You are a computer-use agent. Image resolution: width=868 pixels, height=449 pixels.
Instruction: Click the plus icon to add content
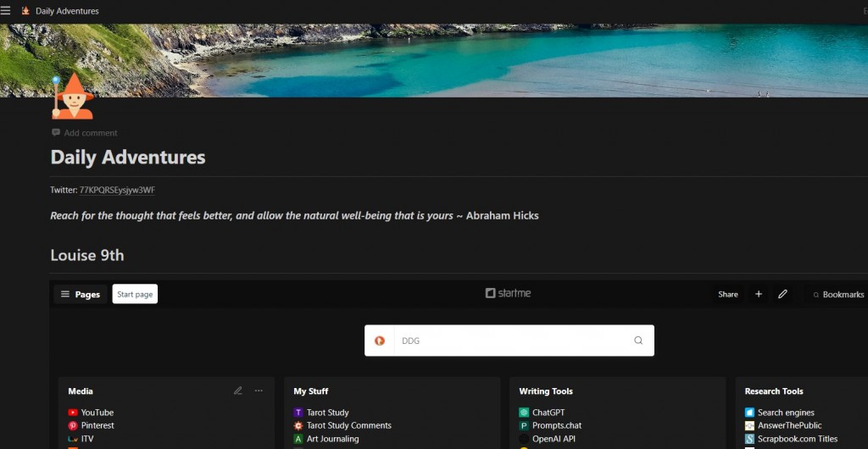(759, 294)
